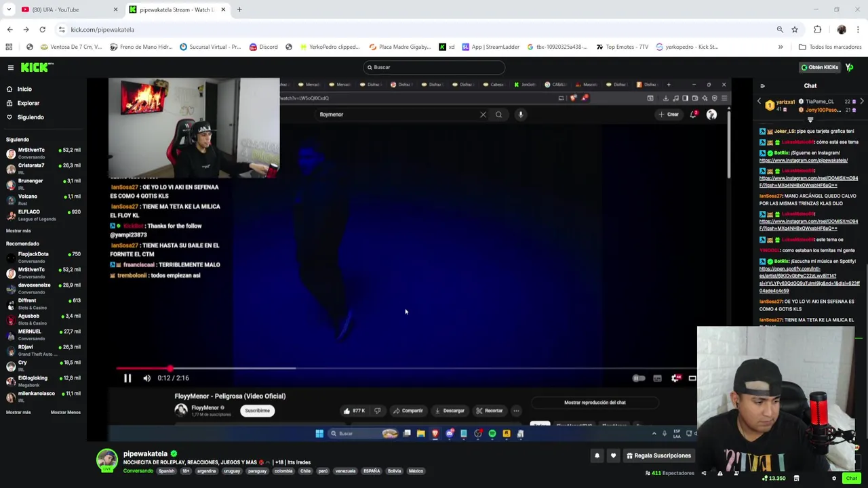
Task: Open YouTube notifications bell in stream
Action: [x=694, y=115]
